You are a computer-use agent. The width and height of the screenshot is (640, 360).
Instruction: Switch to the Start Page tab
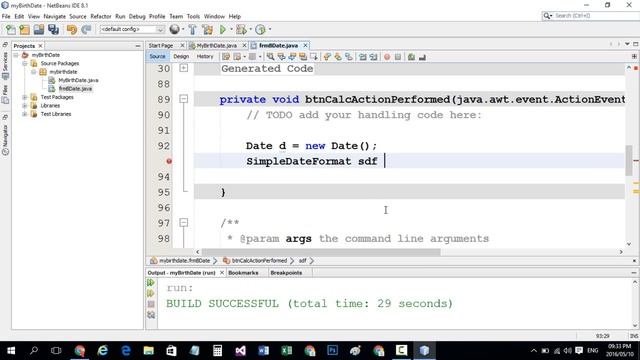[161, 45]
